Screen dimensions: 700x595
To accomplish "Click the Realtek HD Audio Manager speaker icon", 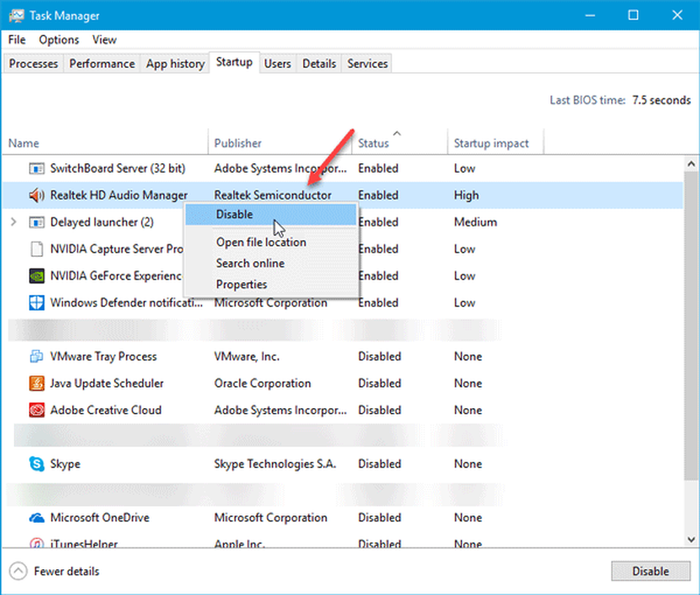I will coord(36,195).
